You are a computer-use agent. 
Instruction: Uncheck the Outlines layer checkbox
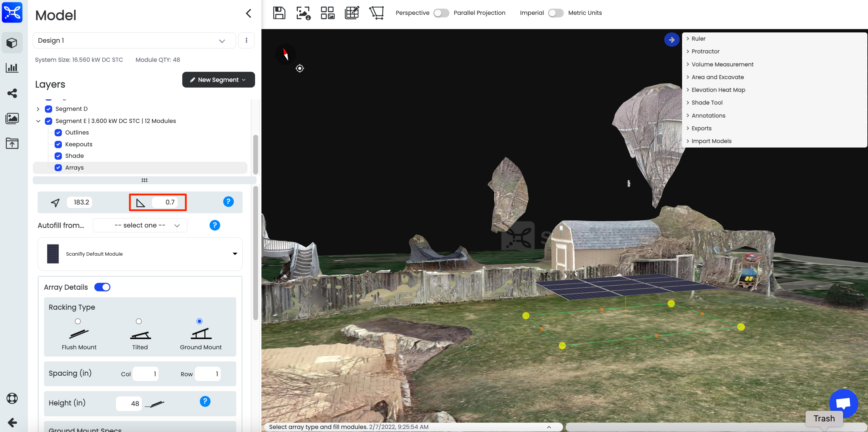[58, 133]
